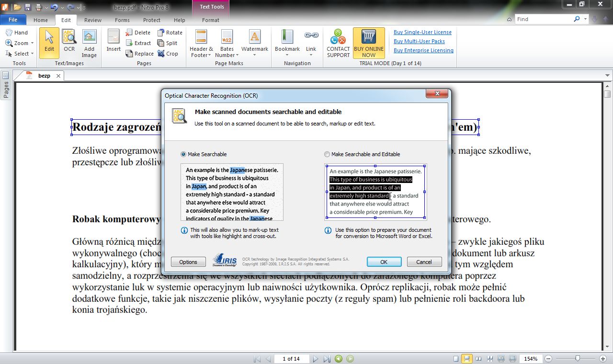Open the Bates Number dropdown
613x364 pixels.
click(238, 55)
